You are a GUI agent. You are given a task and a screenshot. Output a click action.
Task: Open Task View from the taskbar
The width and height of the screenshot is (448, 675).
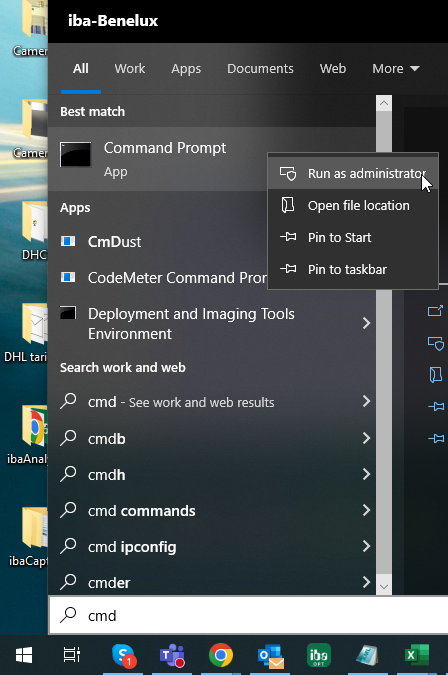(71, 654)
